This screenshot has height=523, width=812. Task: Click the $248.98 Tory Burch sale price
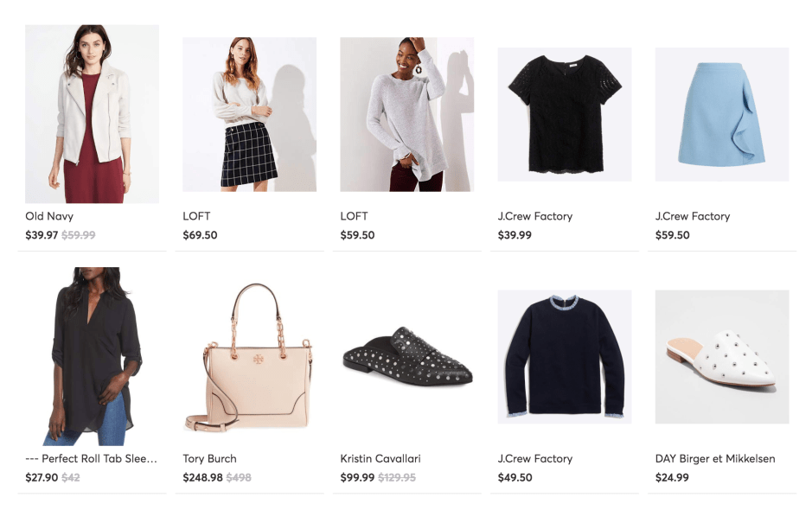coord(202,477)
